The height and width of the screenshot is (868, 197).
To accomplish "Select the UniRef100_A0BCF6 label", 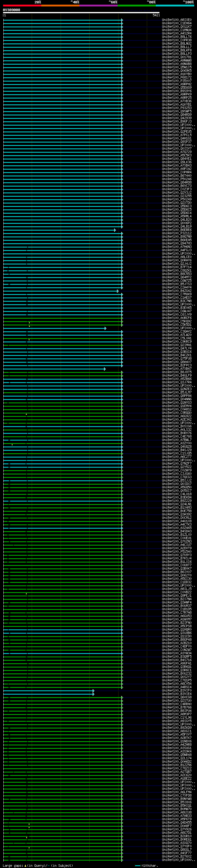I will (x=177, y=318).
